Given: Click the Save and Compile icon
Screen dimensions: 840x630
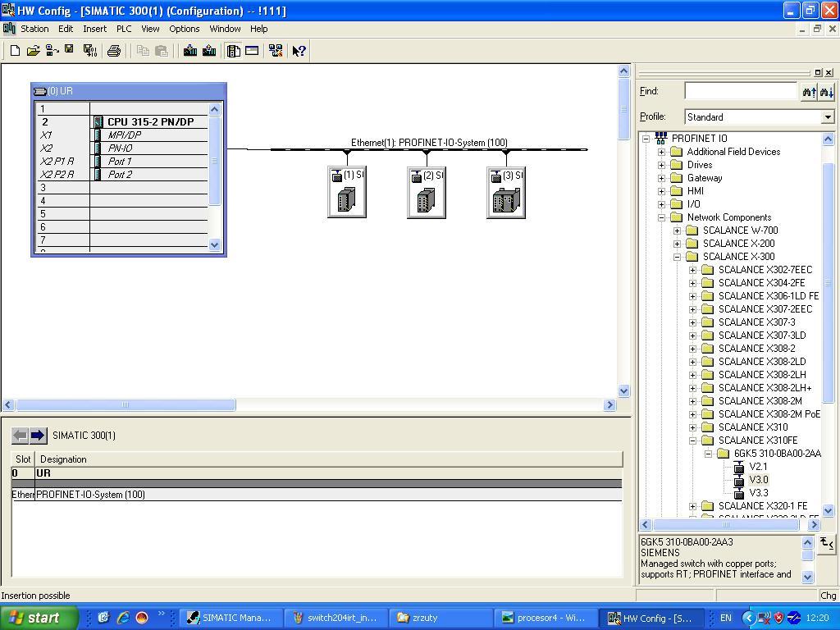Looking at the screenshot, I should pos(90,51).
